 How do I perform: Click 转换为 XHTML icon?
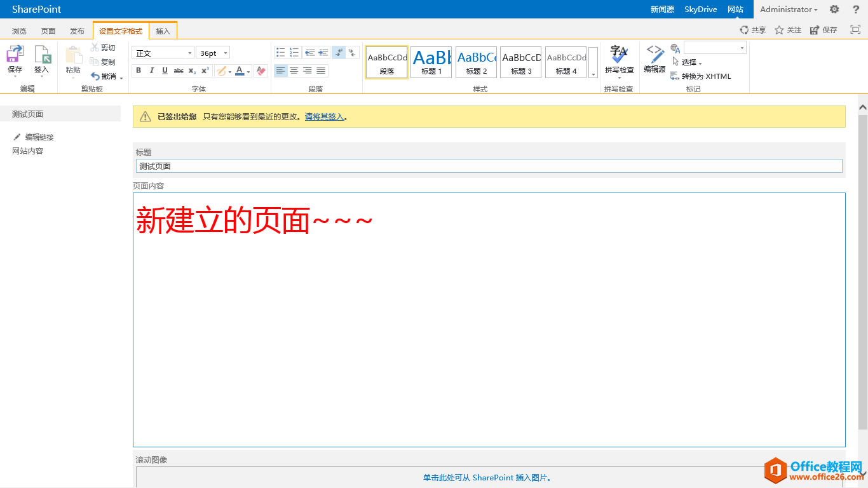pyautogui.click(x=675, y=76)
